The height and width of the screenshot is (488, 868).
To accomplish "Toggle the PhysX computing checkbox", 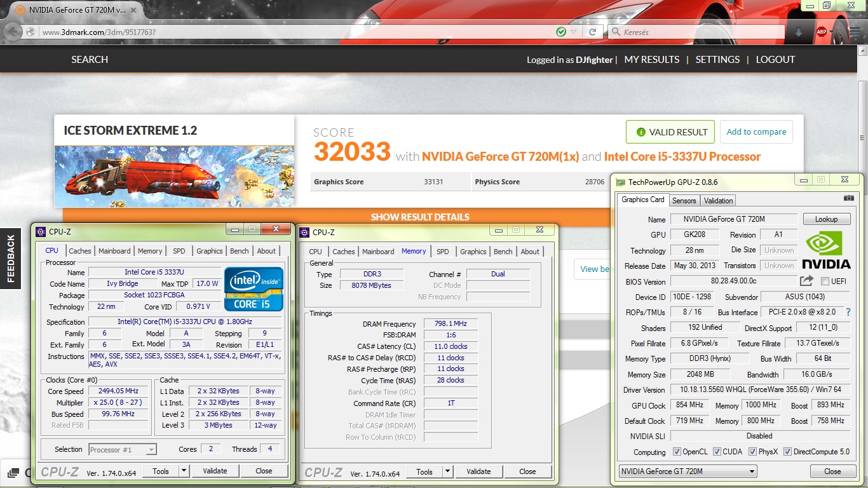I will (752, 452).
